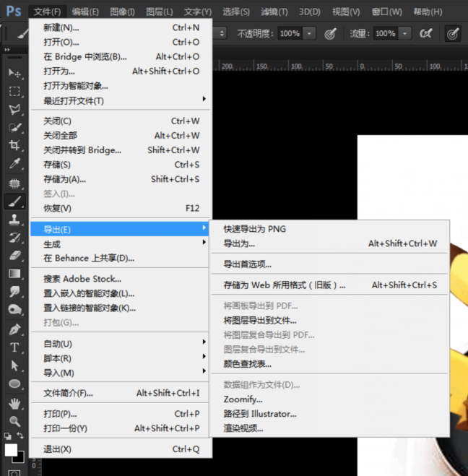The height and width of the screenshot is (476, 468).
Task: Select the Zoom tool
Action: point(14,421)
